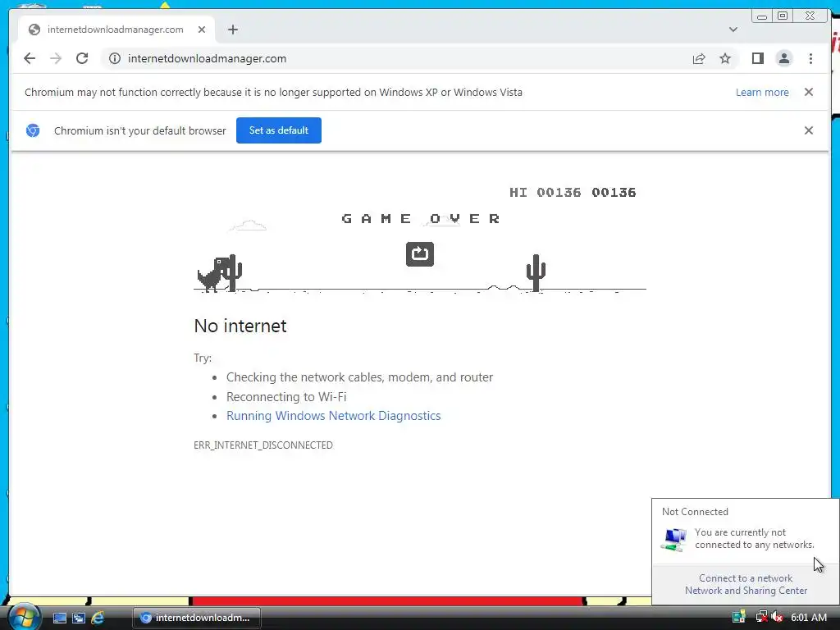This screenshot has width=840, height=630.
Task: Dismiss the unsupported Windows warning bar
Action: pyautogui.click(x=808, y=92)
